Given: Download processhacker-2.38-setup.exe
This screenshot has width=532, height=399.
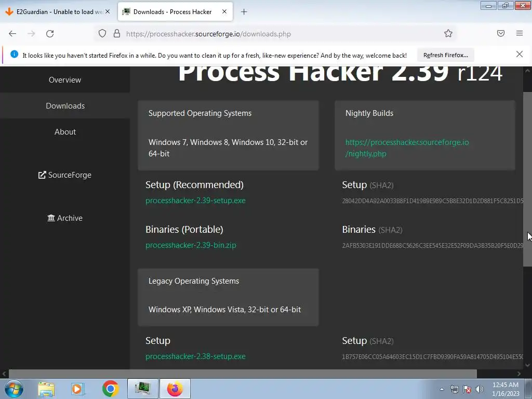Looking at the screenshot, I should [195, 356].
